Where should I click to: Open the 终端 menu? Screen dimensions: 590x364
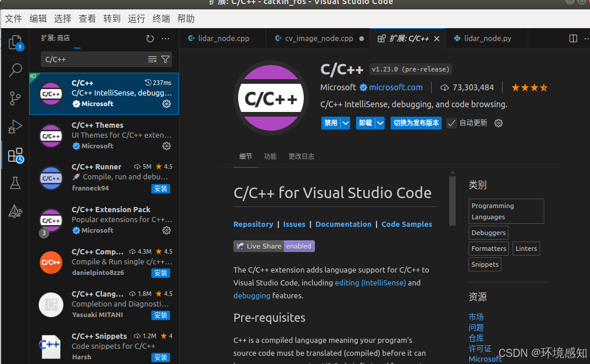pos(161,18)
